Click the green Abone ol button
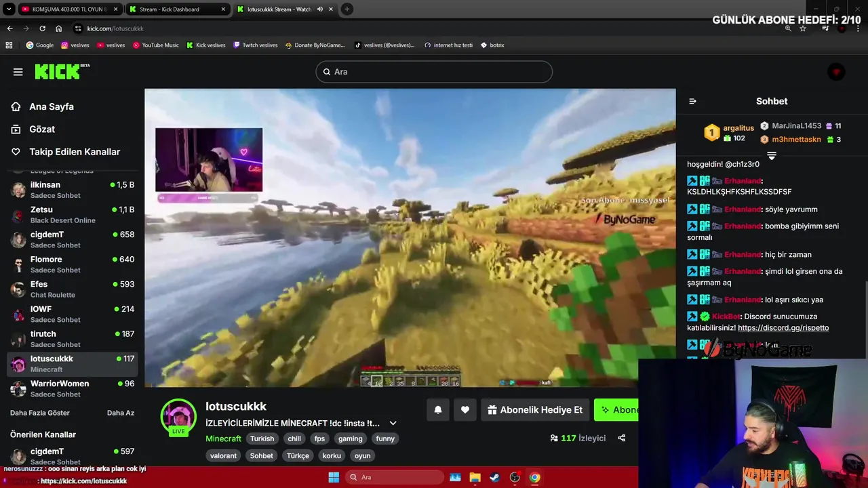Viewport: 868px width, 488px height. (616, 410)
